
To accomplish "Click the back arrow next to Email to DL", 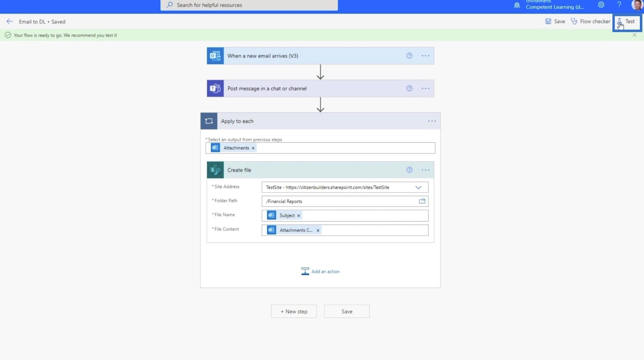I will tap(9, 22).
